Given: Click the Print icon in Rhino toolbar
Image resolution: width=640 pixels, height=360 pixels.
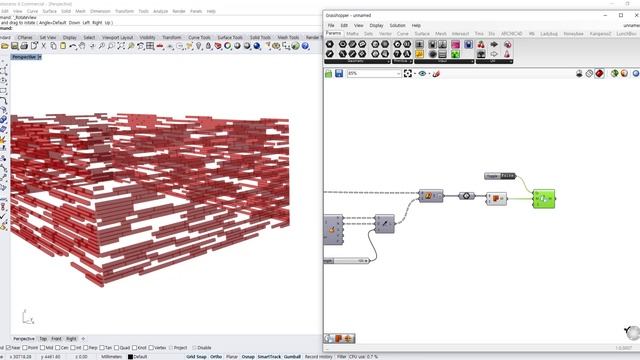Looking at the screenshot, I should (x=24, y=46).
